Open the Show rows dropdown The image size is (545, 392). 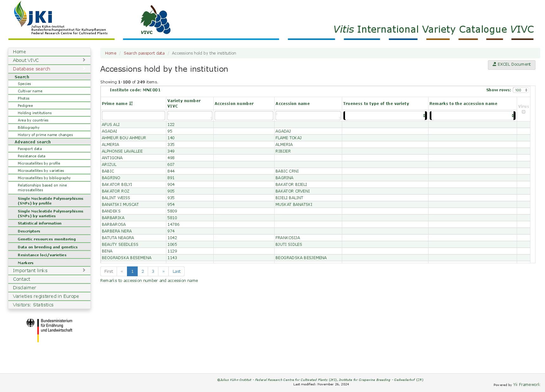click(521, 90)
